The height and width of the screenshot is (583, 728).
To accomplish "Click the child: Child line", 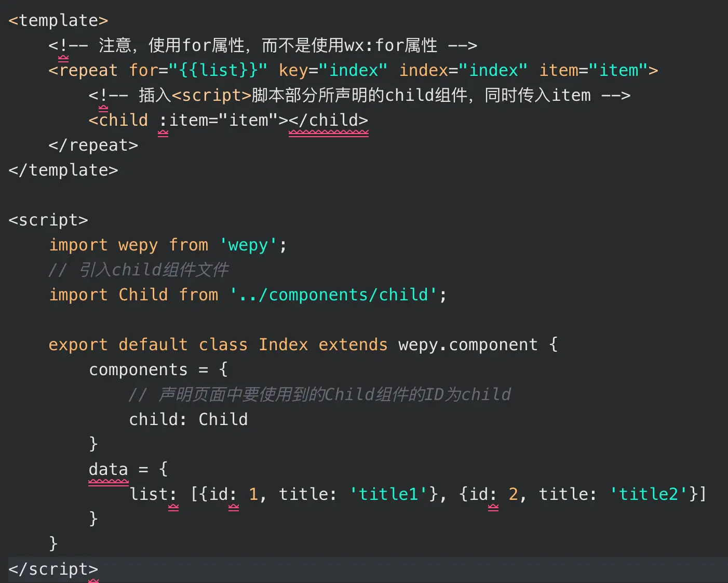I will [188, 419].
